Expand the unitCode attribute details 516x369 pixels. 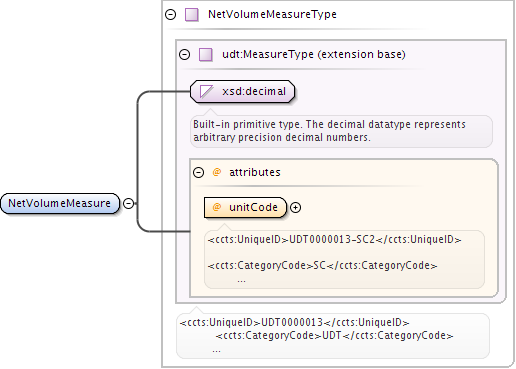[x=295, y=207]
